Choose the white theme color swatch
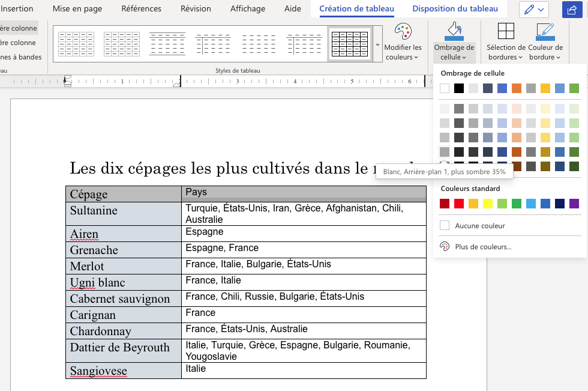This screenshot has width=588, height=391. click(445, 88)
